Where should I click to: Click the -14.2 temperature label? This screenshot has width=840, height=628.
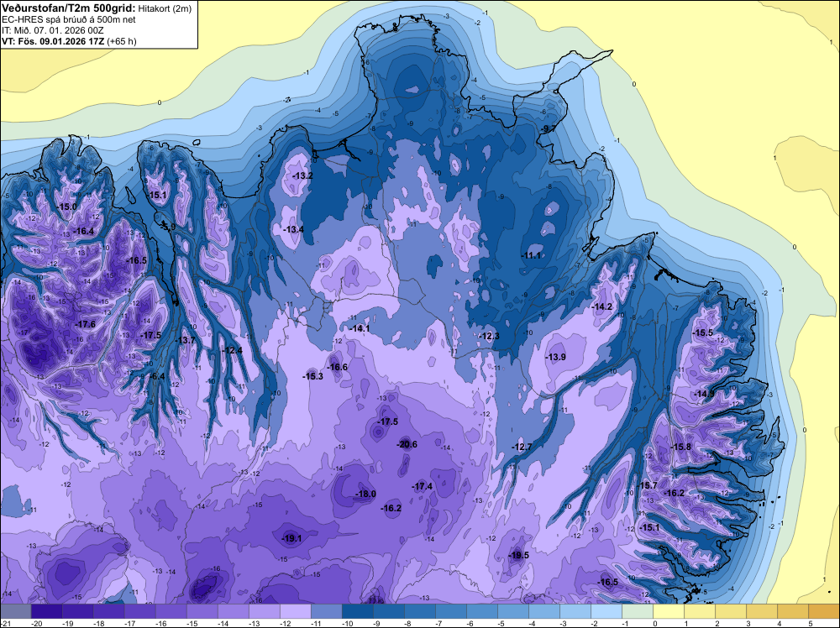pos(602,306)
